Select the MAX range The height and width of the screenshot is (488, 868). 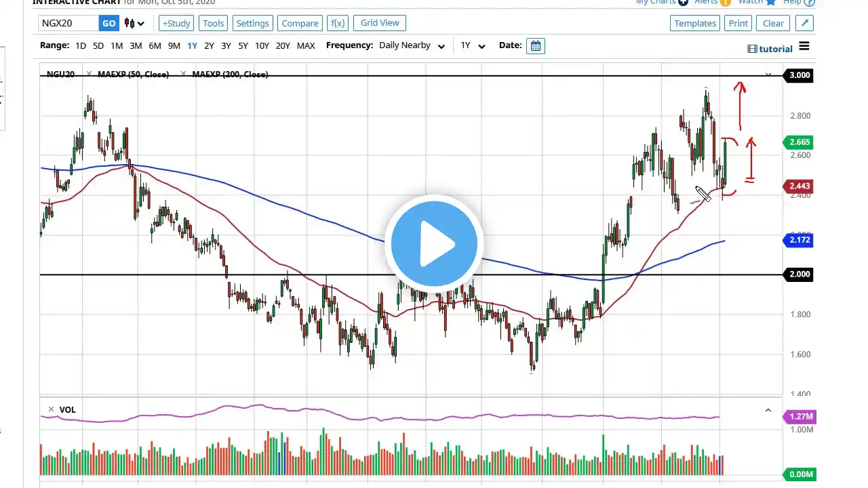(306, 45)
